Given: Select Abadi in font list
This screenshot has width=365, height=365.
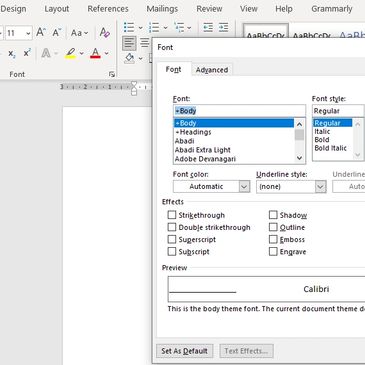Looking at the screenshot, I should click(234, 141).
